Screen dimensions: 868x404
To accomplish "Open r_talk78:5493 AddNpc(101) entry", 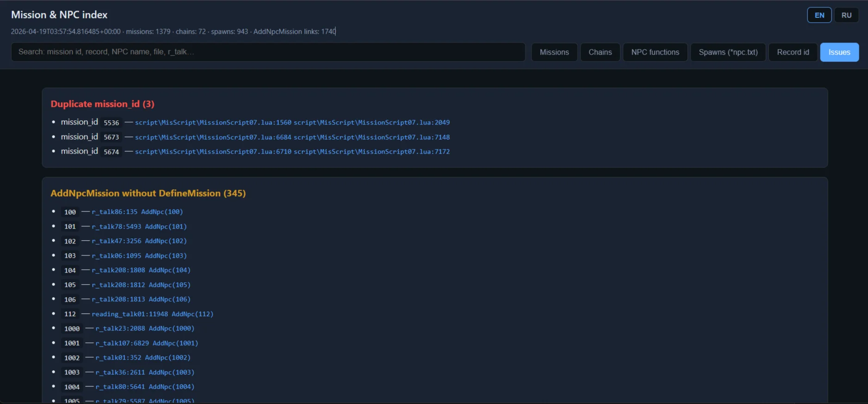I will click(x=139, y=227).
